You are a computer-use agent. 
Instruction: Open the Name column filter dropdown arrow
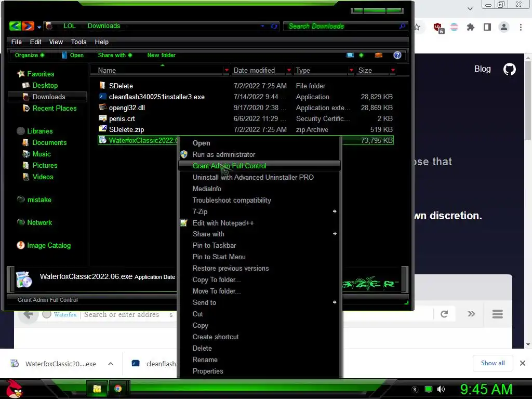(227, 70)
